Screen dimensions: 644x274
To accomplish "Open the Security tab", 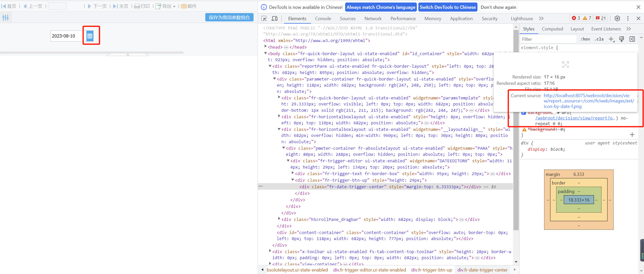I will [490, 19].
